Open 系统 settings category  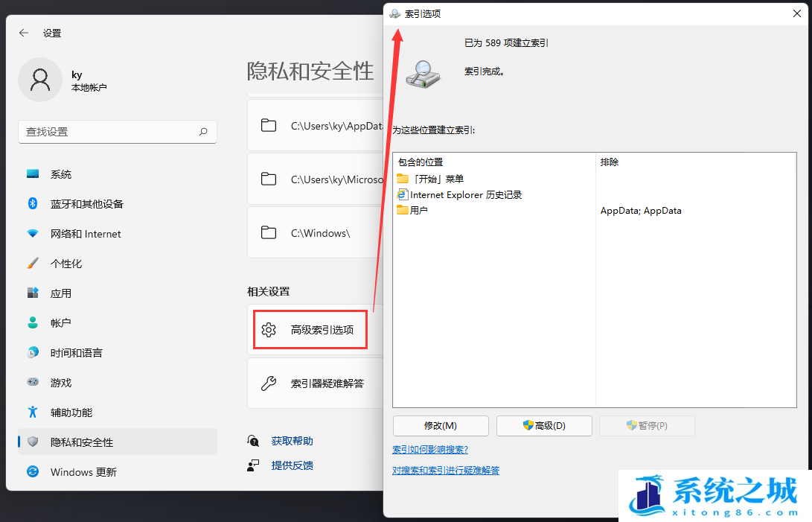[x=118, y=174]
